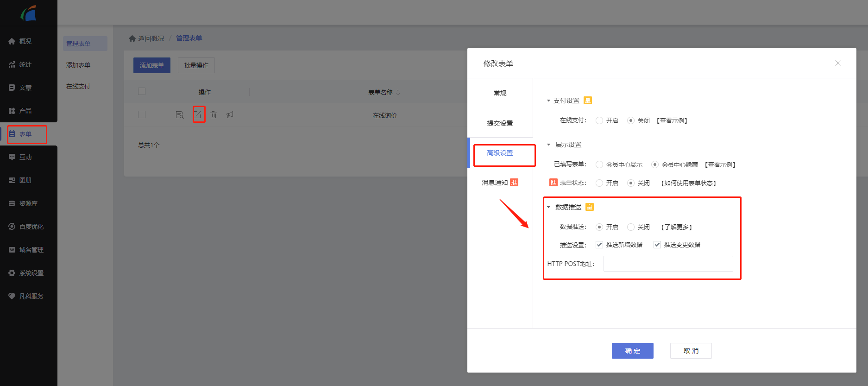View data icon for 在线询价 row
Screen dimensions: 868x386
(x=180, y=114)
